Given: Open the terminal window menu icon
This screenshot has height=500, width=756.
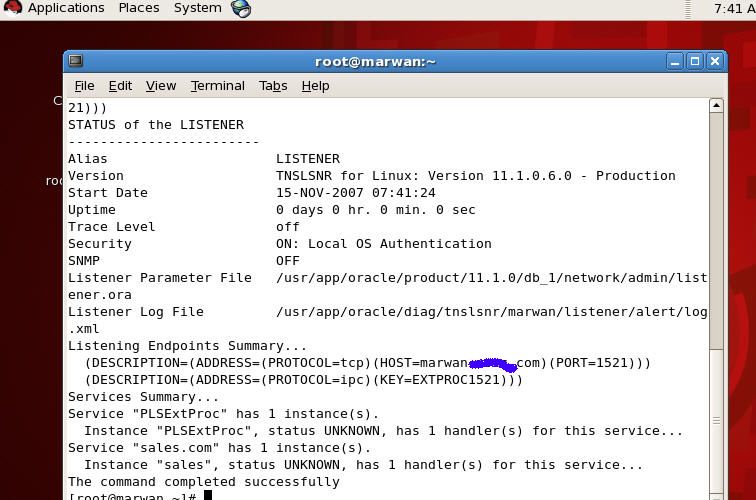Looking at the screenshot, I should (76, 61).
